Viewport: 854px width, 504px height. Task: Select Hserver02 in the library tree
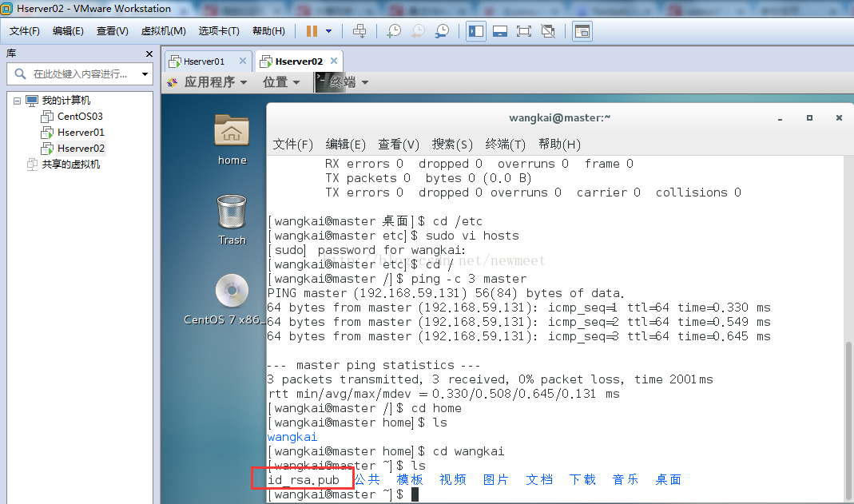pyautogui.click(x=81, y=148)
